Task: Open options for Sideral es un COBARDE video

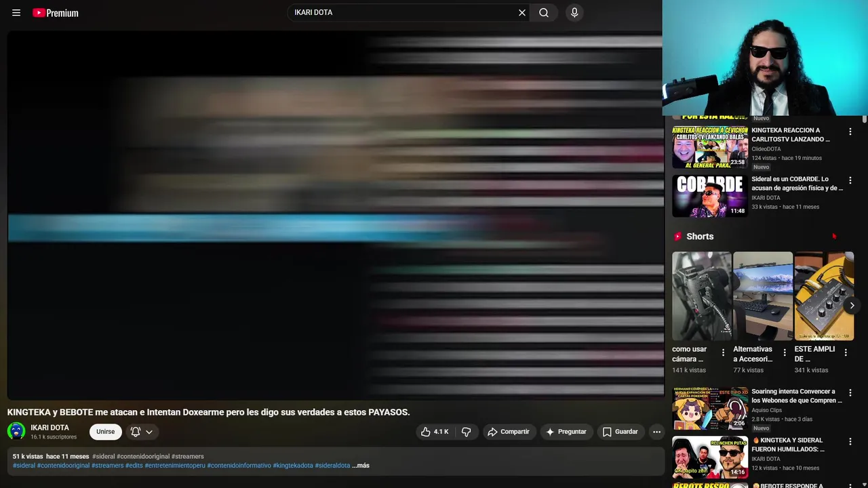Action: pos(850,180)
